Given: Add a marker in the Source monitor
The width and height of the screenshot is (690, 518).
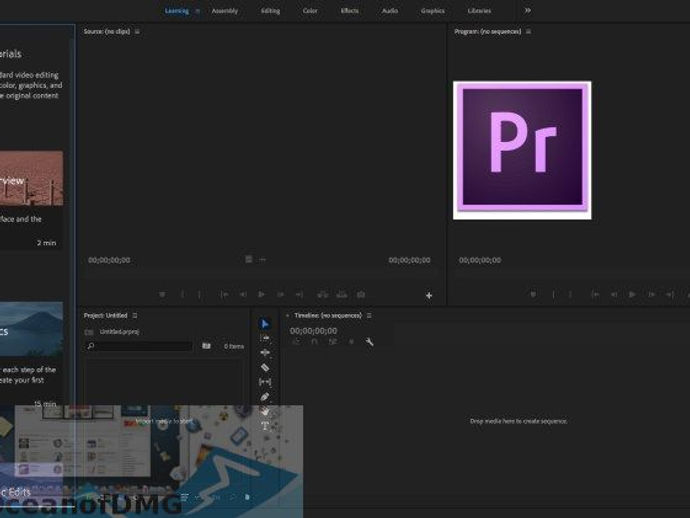Looking at the screenshot, I should (162, 294).
